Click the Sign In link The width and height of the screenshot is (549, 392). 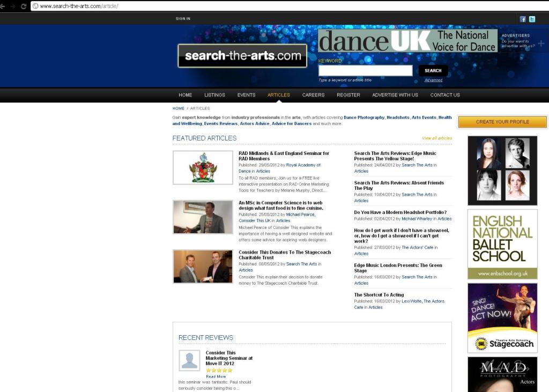[x=183, y=19]
